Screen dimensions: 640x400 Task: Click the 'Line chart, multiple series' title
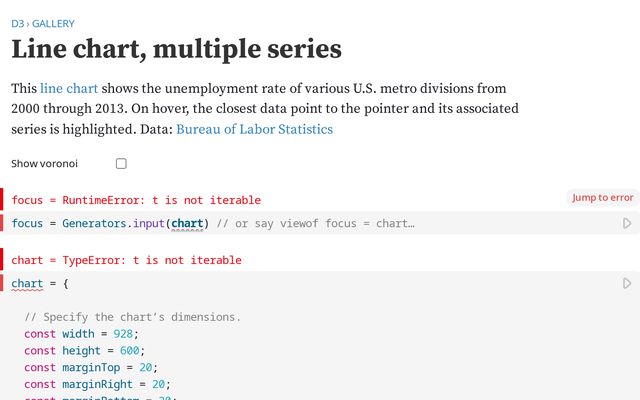176,48
